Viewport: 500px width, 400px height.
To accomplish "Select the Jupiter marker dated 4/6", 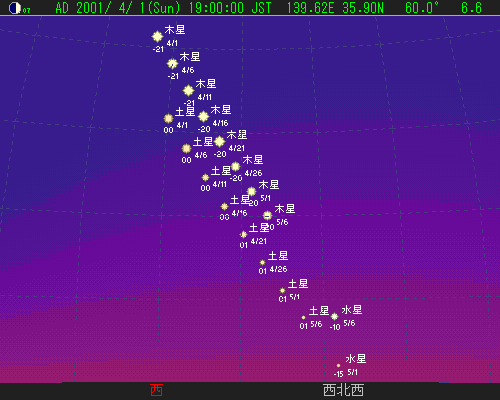I will click(172, 63).
